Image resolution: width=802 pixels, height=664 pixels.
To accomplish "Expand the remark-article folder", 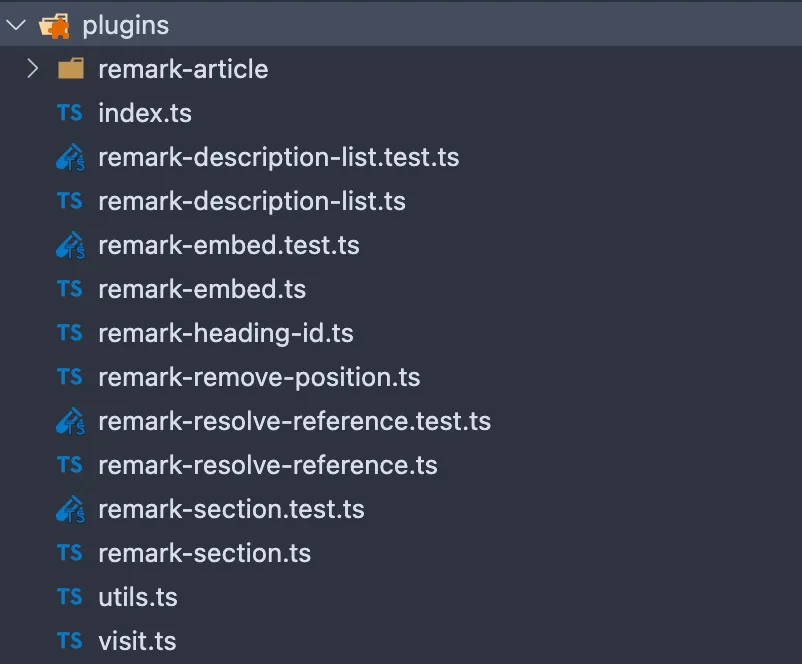I will click(x=33, y=69).
